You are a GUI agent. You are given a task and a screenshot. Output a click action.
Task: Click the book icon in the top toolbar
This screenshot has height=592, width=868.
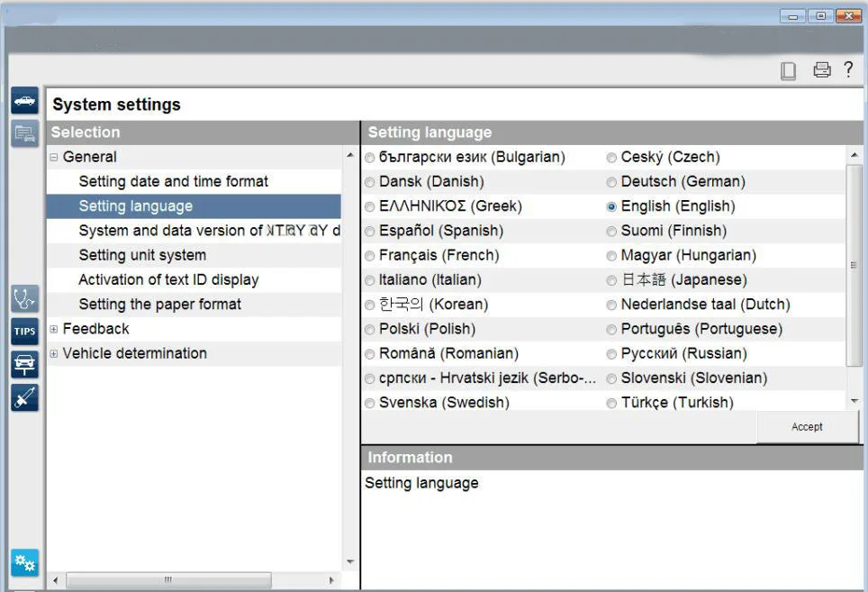tap(789, 71)
